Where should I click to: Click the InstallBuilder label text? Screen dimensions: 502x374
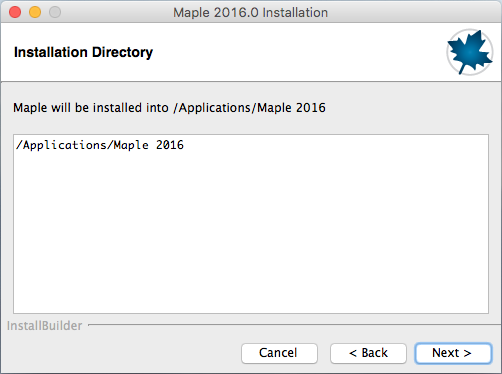(44, 326)
